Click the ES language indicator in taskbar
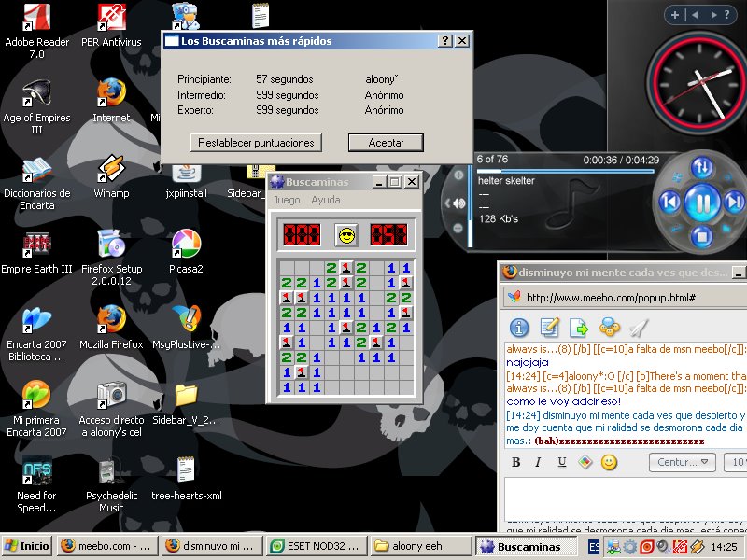The width and height of the screenshot is (747, 560). [594, 547]
